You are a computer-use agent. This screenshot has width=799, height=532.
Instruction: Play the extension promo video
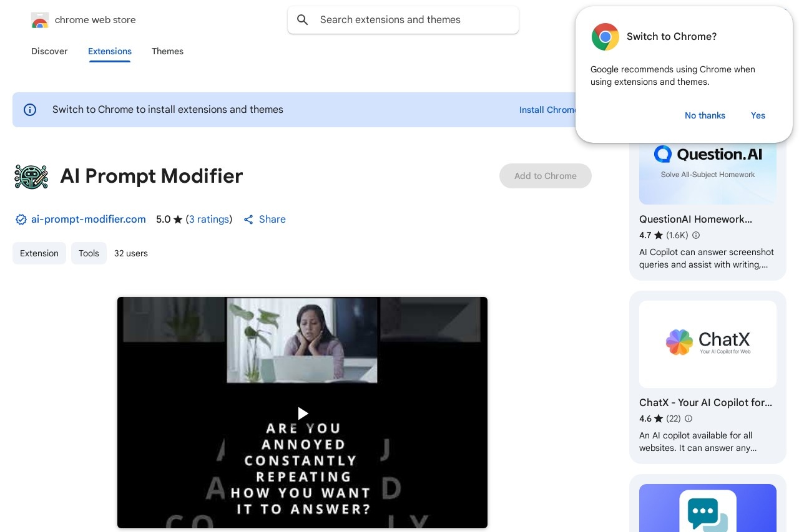click(303, 413)
